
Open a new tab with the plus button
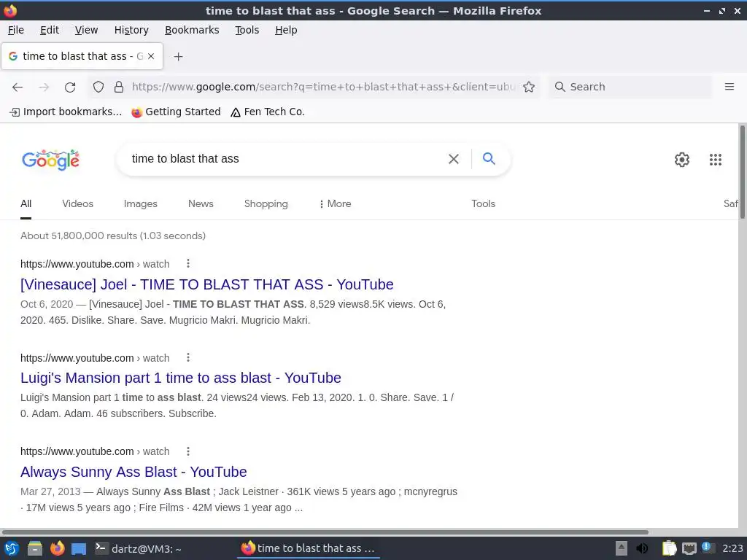point(178,57)
